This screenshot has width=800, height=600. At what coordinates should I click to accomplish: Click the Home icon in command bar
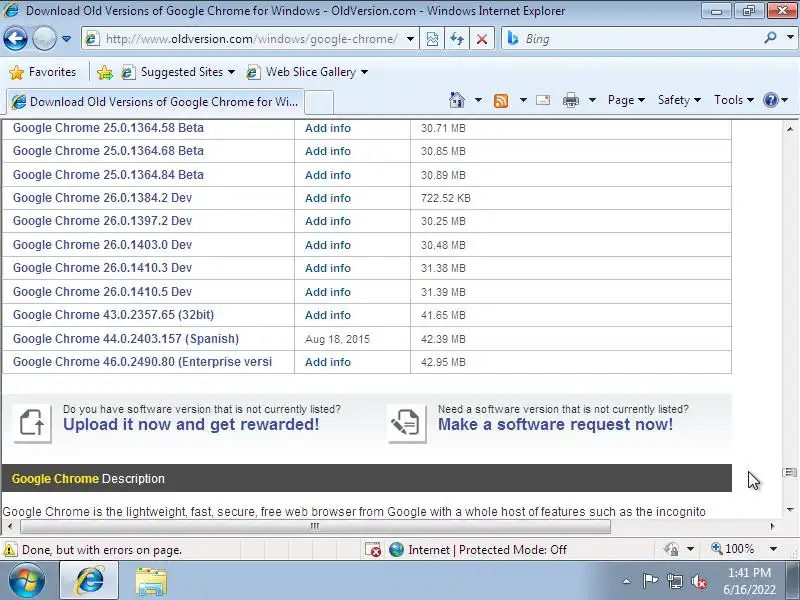click(x=457, y=100)
